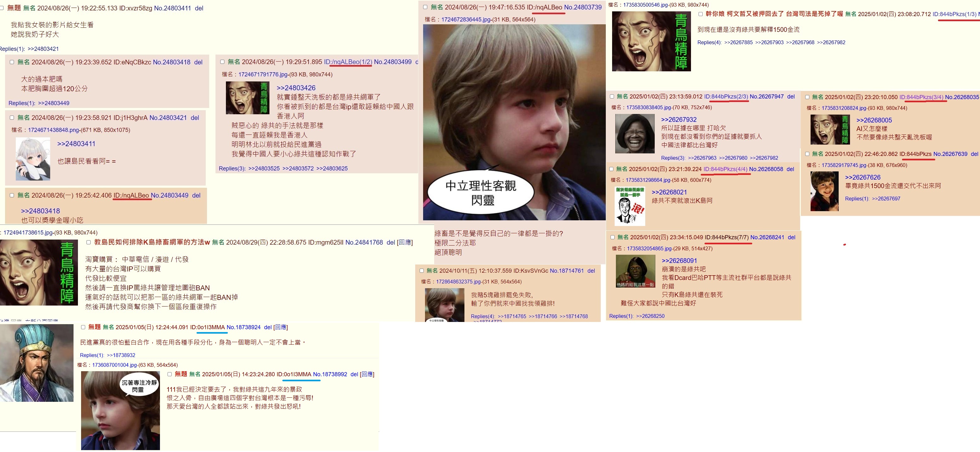Open the ancient strategist portrait thumbnail
This screenshot has height=452, width=980.
(37, 363)
